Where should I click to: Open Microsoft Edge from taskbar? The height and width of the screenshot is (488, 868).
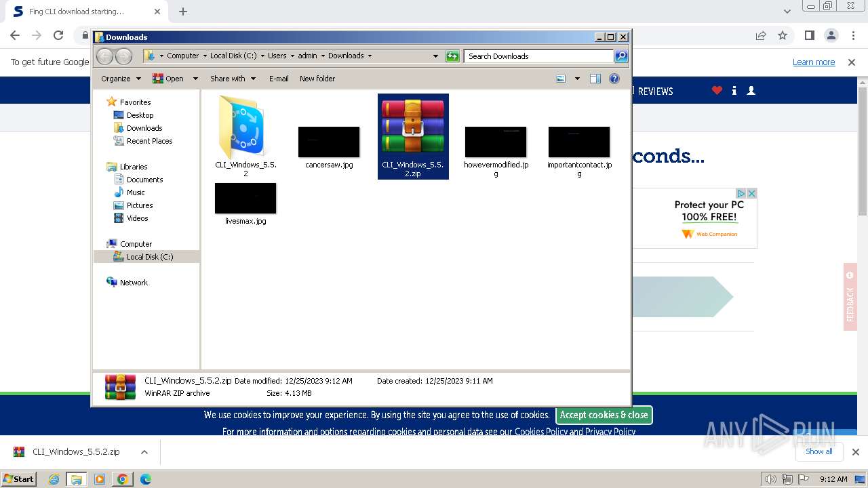(145, 479)
